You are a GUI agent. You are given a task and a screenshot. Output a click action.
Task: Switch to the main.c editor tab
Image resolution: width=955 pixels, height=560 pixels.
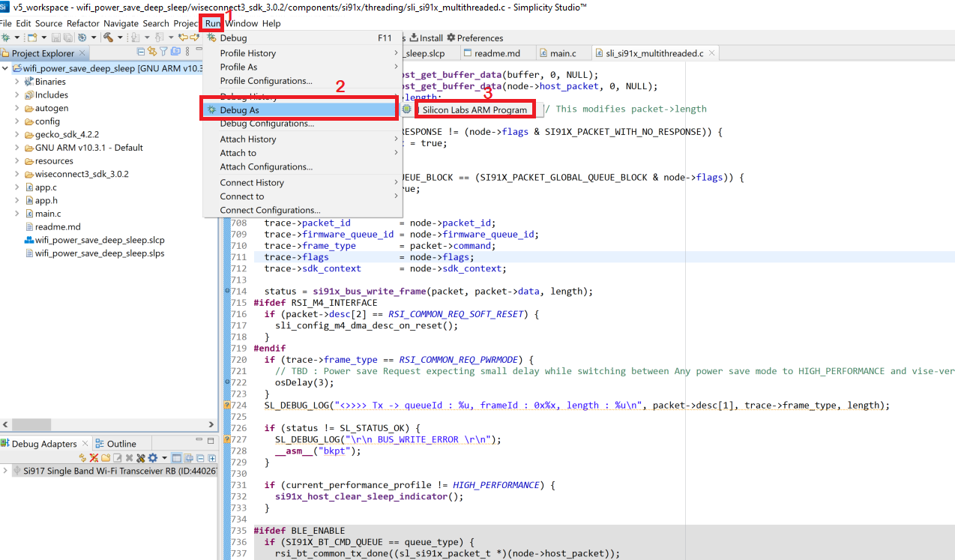562,53
